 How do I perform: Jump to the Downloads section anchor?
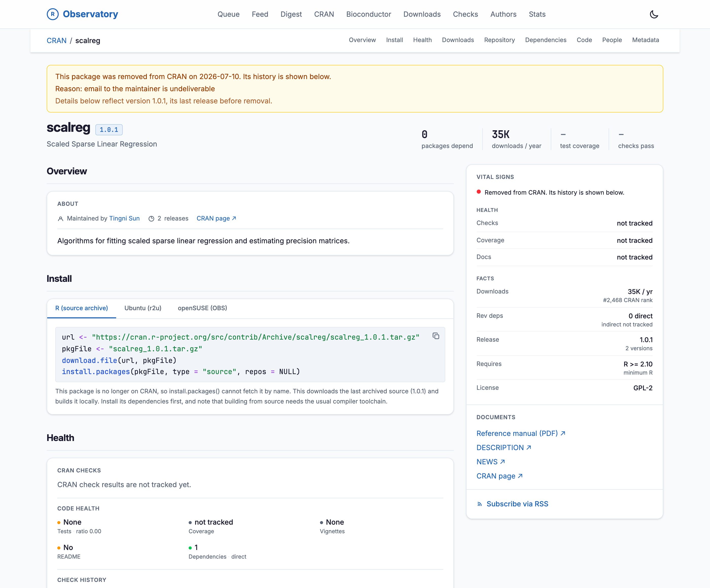click(x=458, y=40)
